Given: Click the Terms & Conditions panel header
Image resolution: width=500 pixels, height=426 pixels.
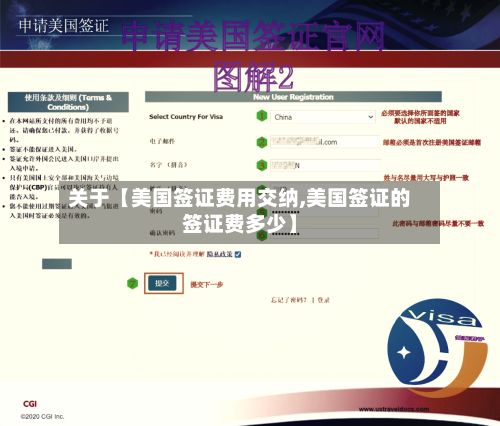Looking at the screenshot, I should [x=68, y=102].
